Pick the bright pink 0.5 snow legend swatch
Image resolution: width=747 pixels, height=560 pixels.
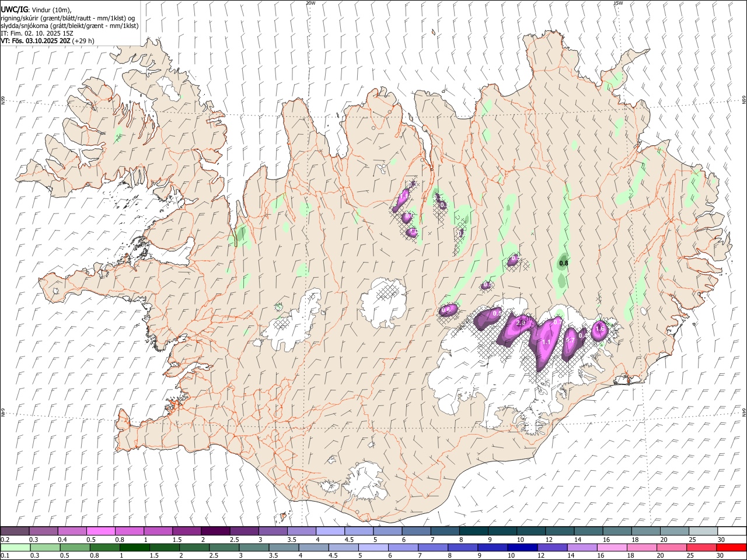pyautogui.click(x=100, y=531)
